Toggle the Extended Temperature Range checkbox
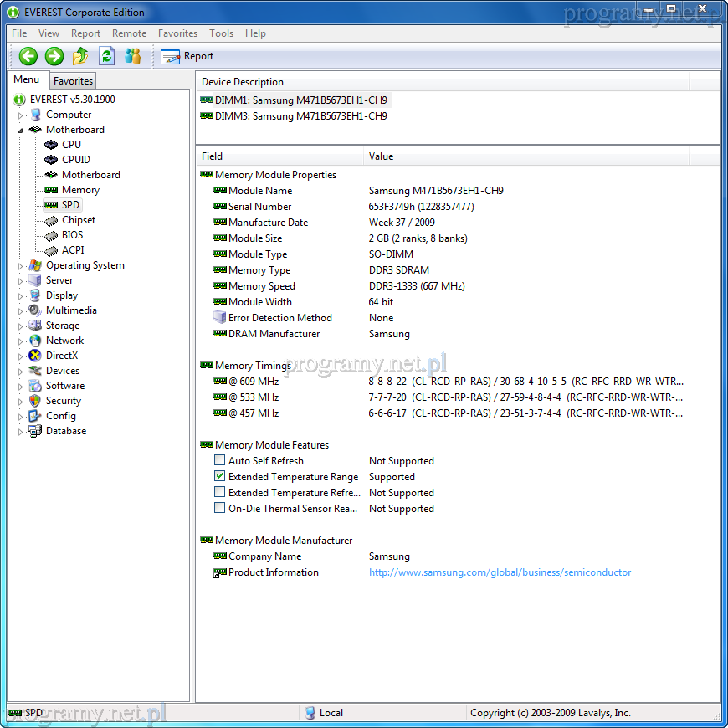The height and width of the screenshot is (728, 728). 219,477
